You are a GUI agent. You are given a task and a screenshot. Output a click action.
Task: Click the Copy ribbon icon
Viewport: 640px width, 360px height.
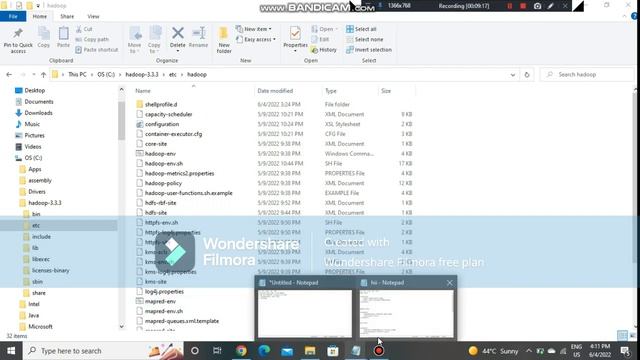click(x=44, y=38)
